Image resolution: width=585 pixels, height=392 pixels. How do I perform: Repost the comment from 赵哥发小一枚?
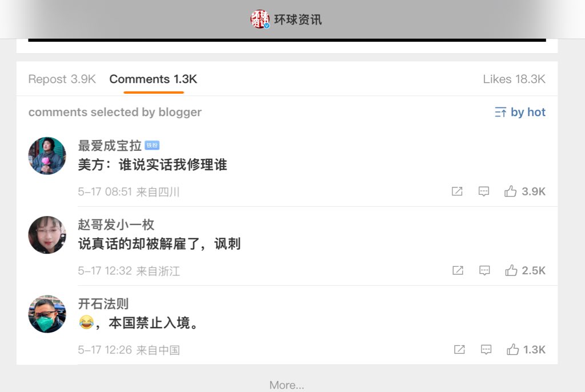(458, 270)
